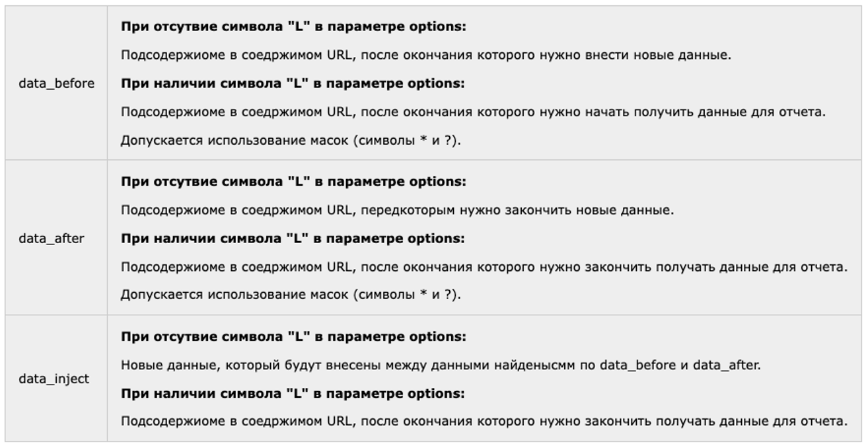Click the masks note in data_after row

click(290, 295)
